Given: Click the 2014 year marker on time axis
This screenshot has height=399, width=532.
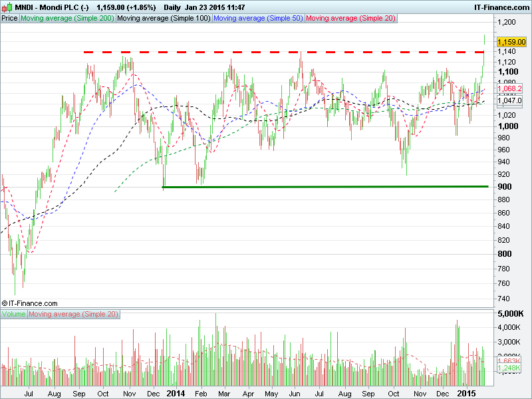Looking at the screenshot, I should click(x=176, y=394).
